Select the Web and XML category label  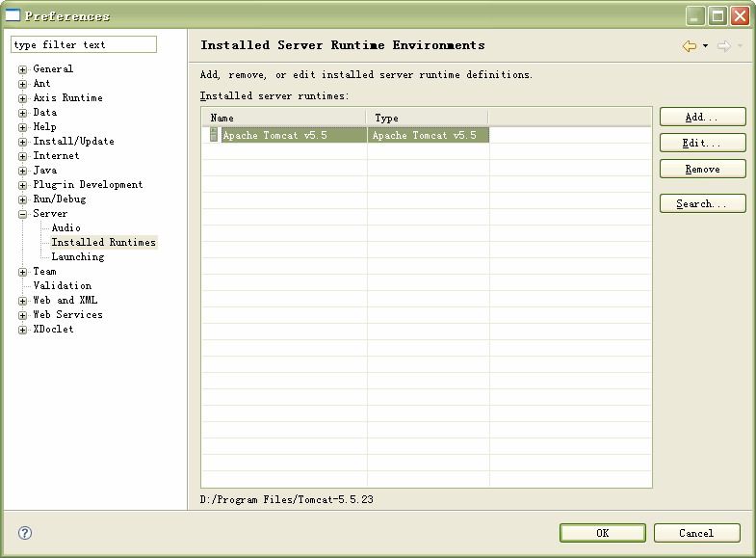[65, 300]
